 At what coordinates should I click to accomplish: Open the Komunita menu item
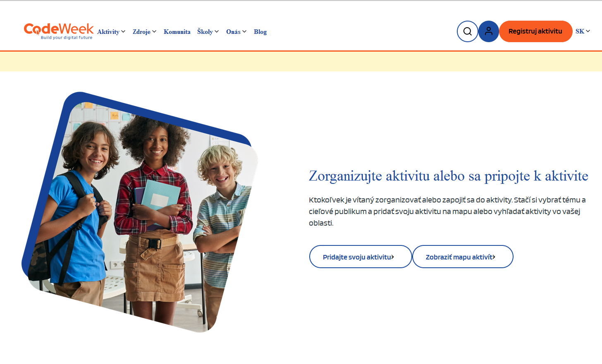point(177,32)
